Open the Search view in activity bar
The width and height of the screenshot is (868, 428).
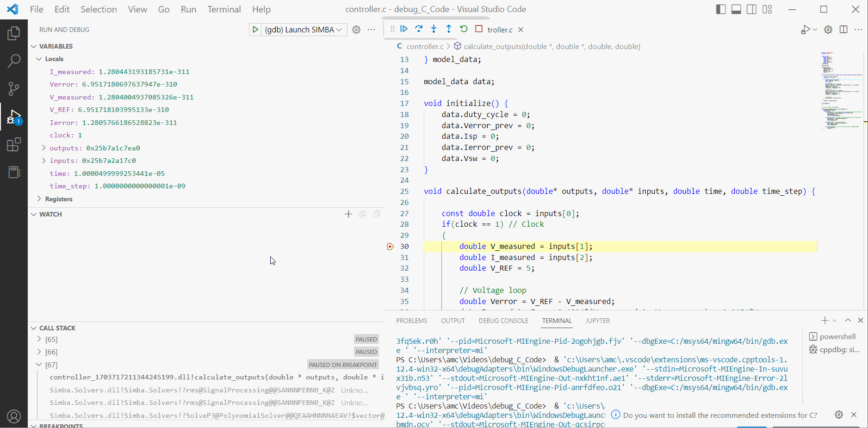pyautogui.click(x=14, y=61)
